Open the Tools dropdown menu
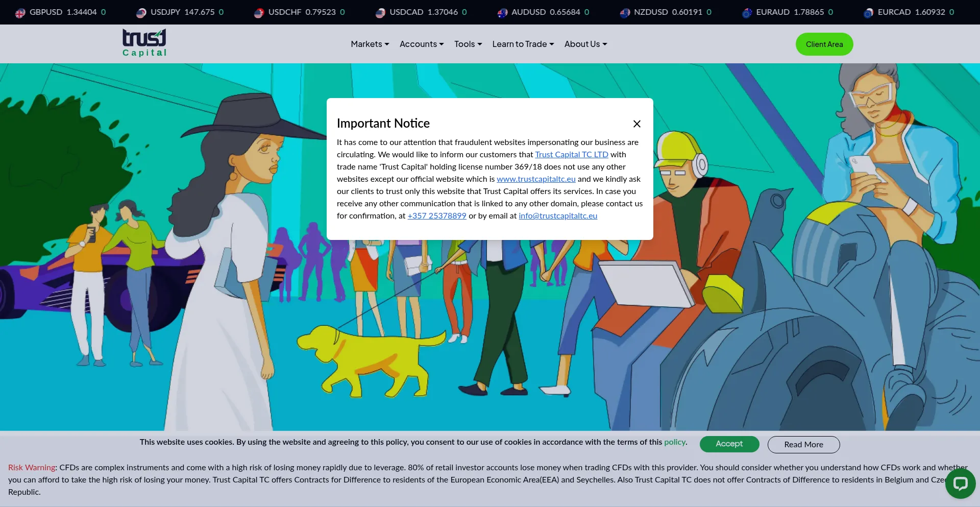 click(x=468, y=44)
